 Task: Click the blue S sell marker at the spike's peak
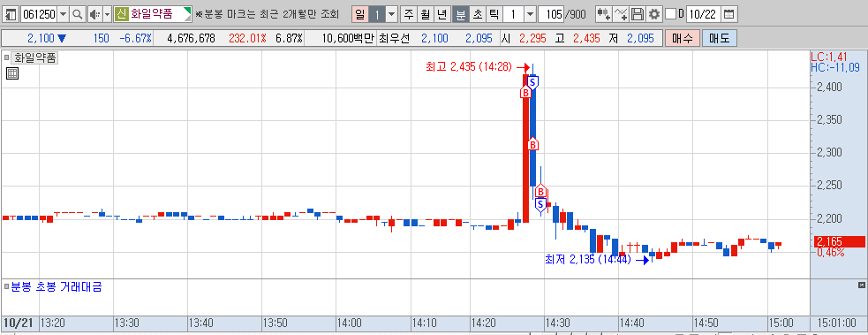pyautogui.click(x=532, y=82)
